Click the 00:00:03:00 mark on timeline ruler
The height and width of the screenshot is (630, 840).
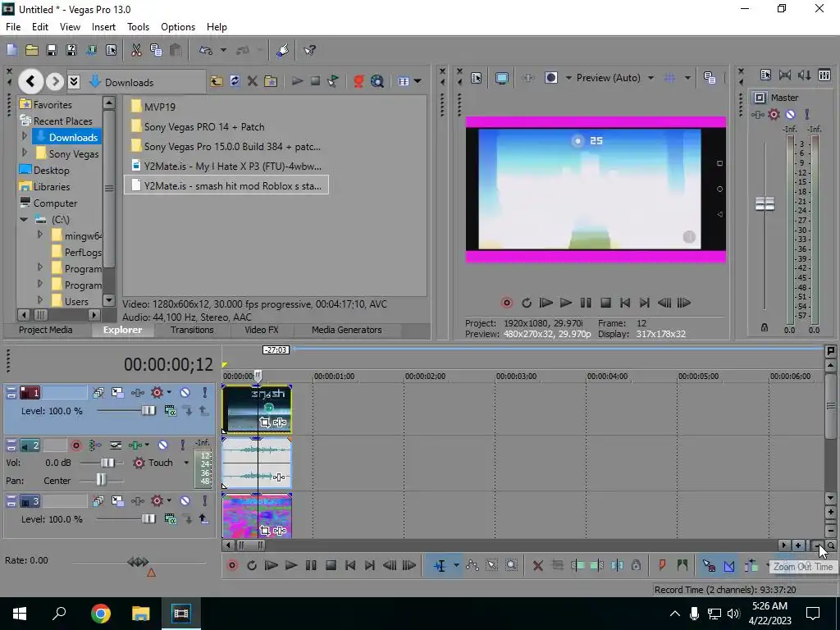pos(516,376)
